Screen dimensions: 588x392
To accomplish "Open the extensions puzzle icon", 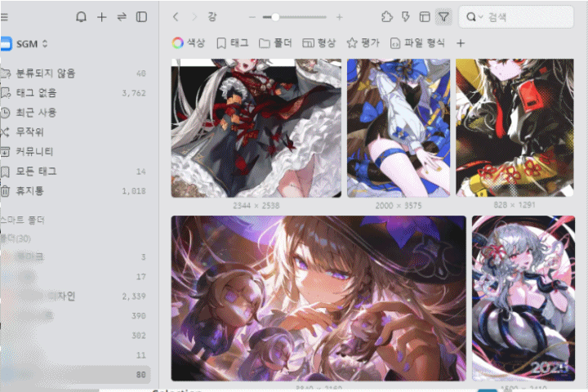I will coord(387,17).
